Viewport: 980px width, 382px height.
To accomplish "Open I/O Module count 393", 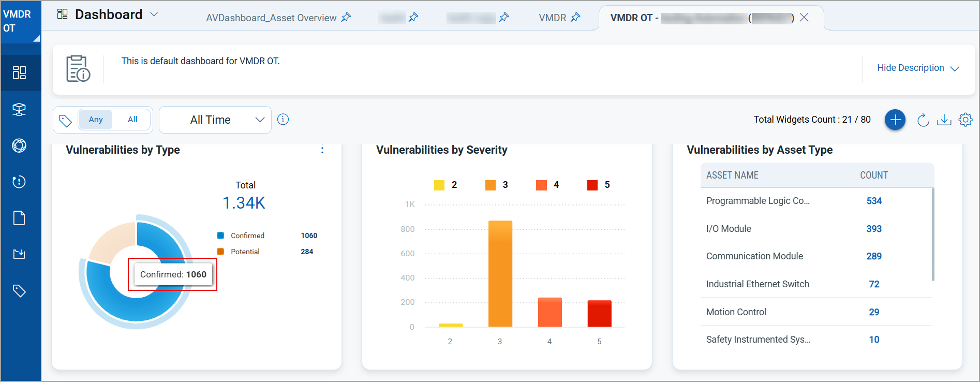I will [874, 229].
